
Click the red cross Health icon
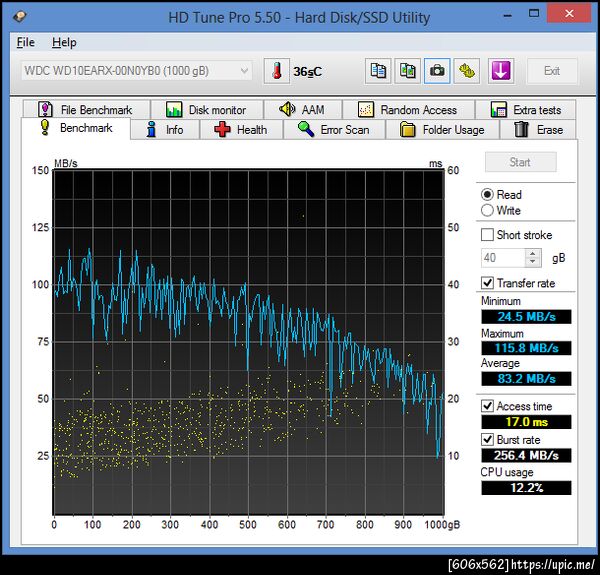tap(222, 130)
